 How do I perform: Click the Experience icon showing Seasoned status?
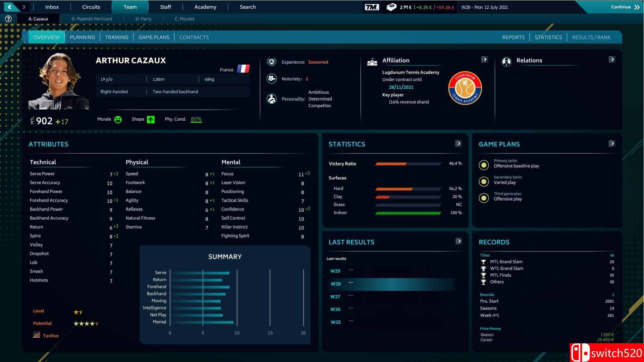click(271, 62)
